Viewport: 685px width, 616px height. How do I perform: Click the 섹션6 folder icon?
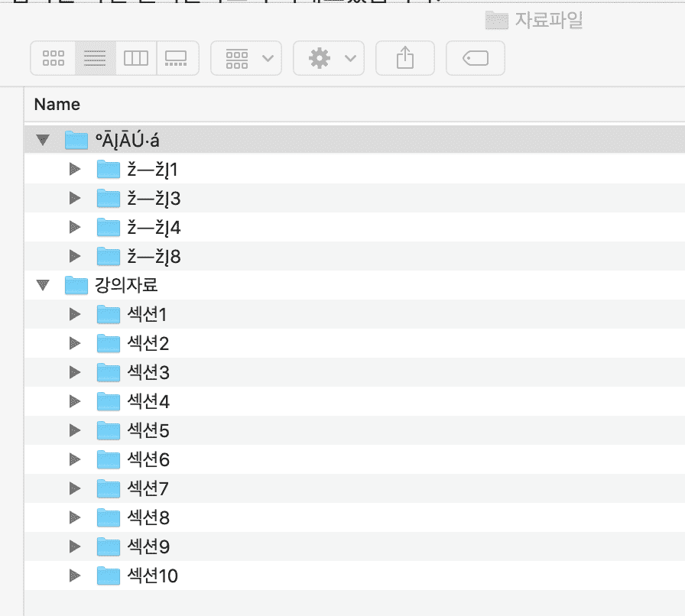coord(109,459)
